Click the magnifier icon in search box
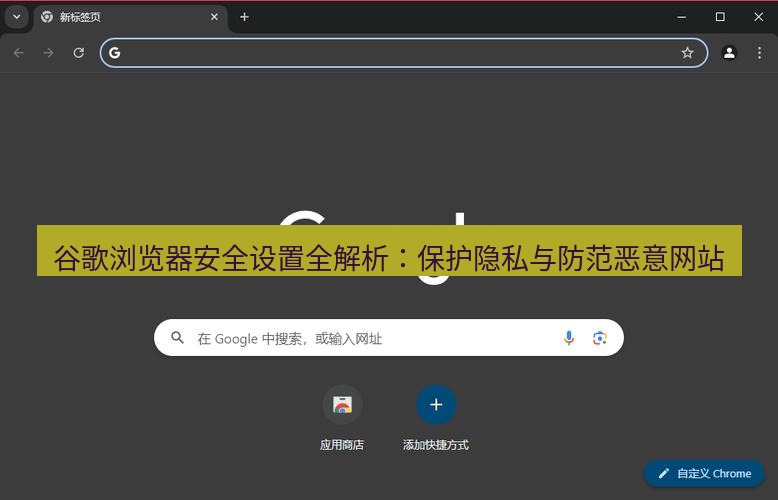Image resolution: width=778 pixels, height=500 pixels. pos(177,338)
